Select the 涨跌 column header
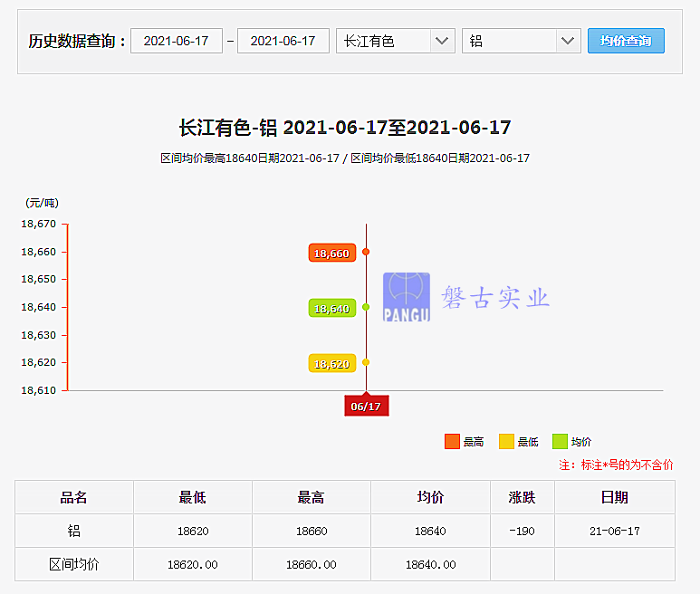Viewport: 700px width, 594px height. (523, 497)
